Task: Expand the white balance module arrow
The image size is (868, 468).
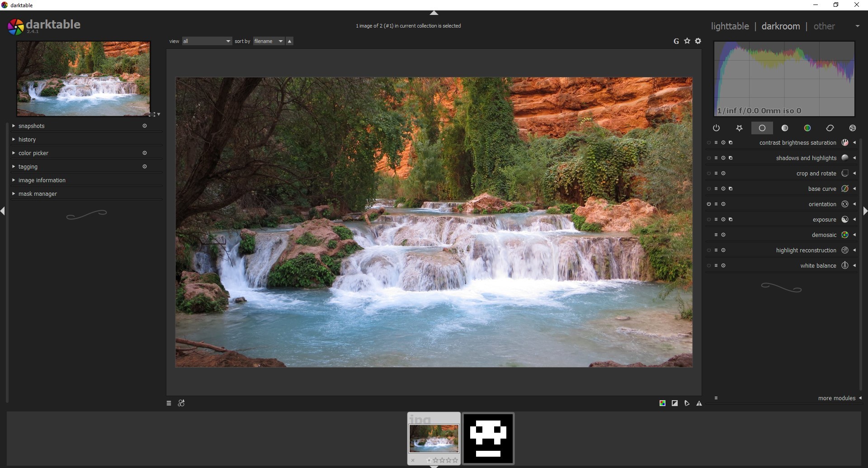Action: [854, 266]
